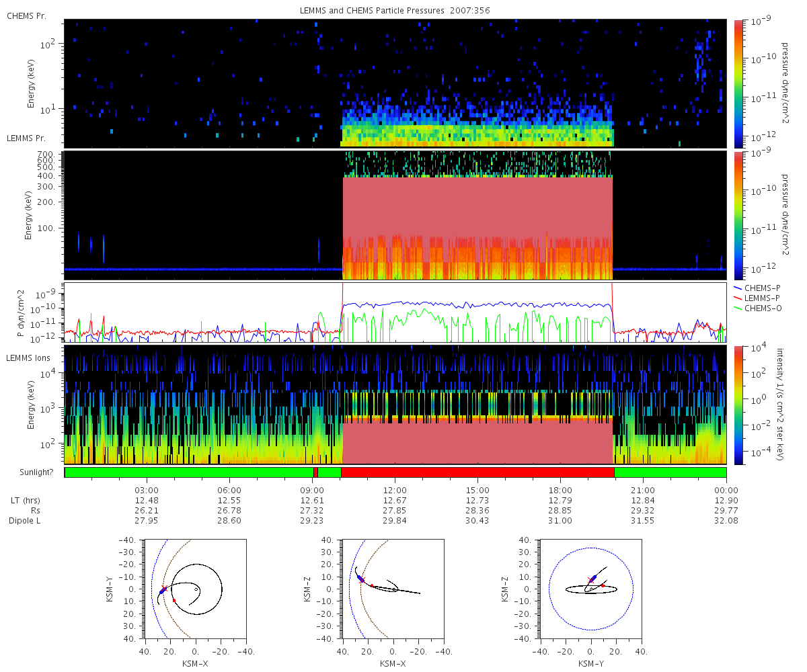
Task: Click the "P dyn/cm^2" axis label
Action: pyautogui.click(x=22, y=312)
